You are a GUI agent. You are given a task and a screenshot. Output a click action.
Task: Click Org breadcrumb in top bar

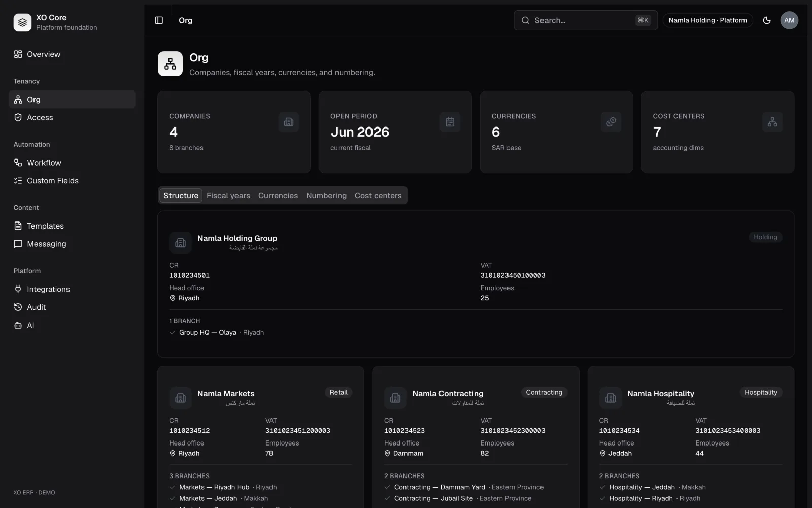pos(185,20)
